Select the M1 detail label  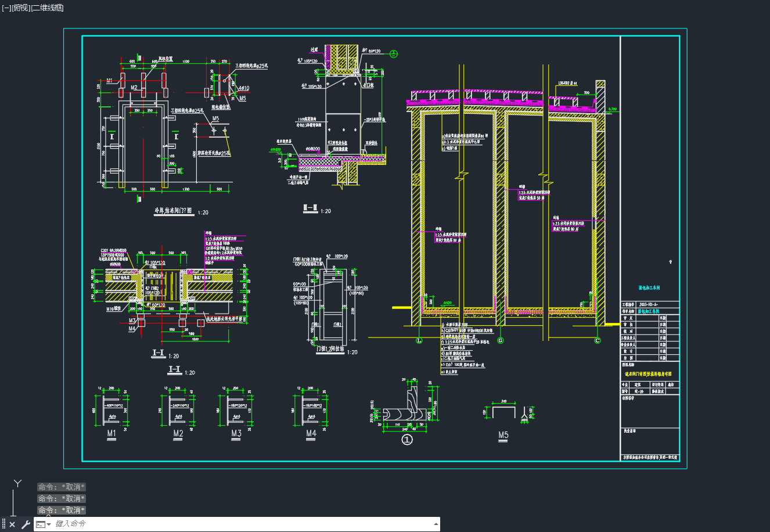coord(111,433)
